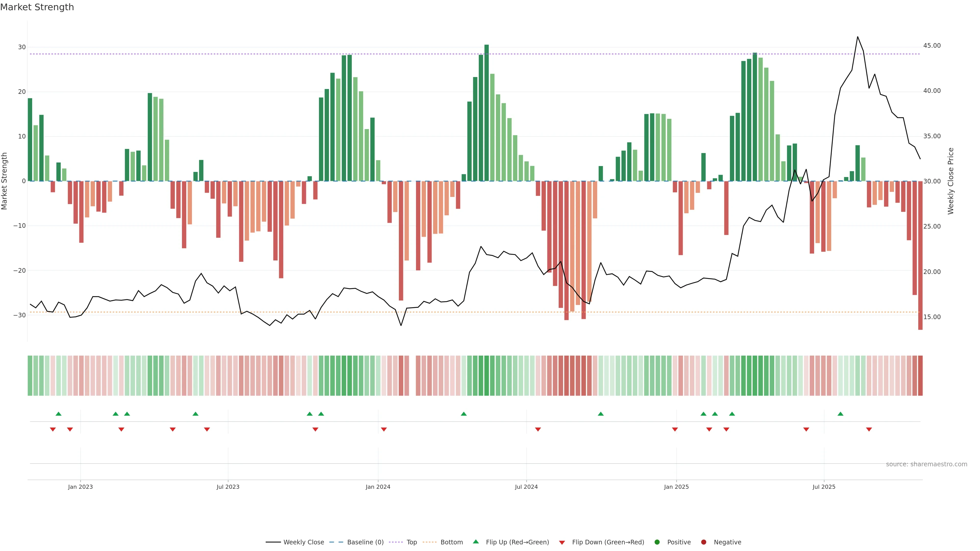Click the Market Strength chart title
This screenshot has height=551, width=980.
[37, 7]
